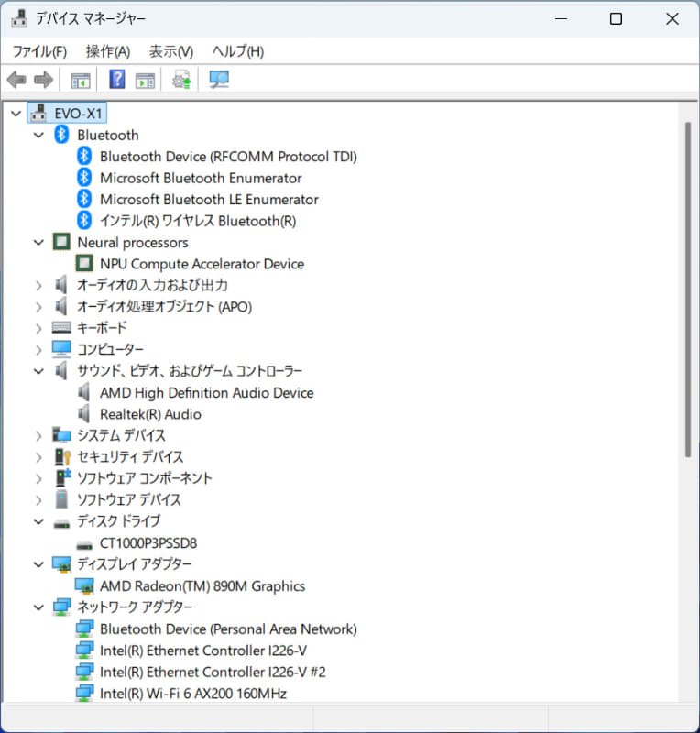Select AMD High Definition Audio Device
Screen dimensions: 700x733
point(207,393)
